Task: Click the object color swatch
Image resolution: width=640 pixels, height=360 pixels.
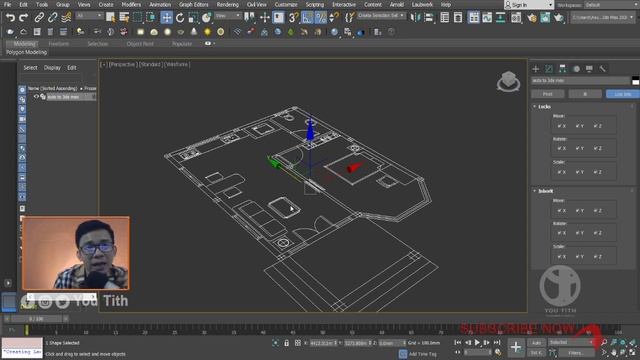Action: (635, 81)
